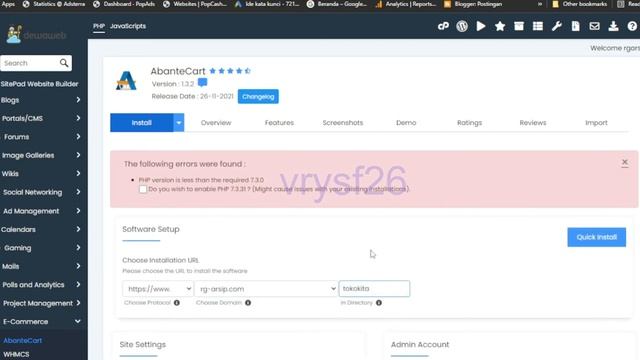Click the Quick Install button
640x360 pixels.
pos(596,237)
